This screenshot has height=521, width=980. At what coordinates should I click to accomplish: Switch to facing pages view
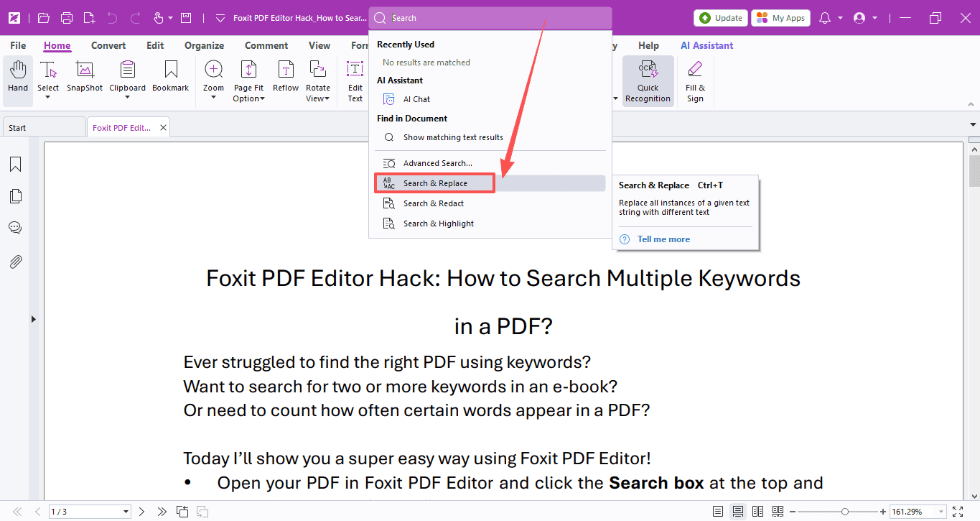click(x=757, y=512)
